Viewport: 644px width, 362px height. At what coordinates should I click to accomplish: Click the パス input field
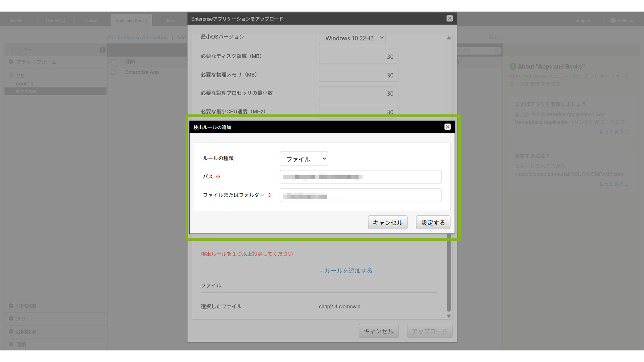360,177
